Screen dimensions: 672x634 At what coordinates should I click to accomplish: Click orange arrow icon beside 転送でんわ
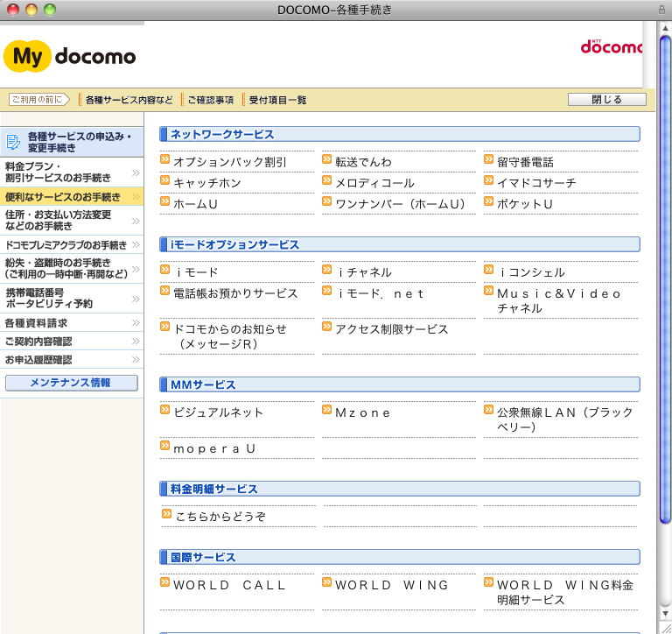point(327,159)
